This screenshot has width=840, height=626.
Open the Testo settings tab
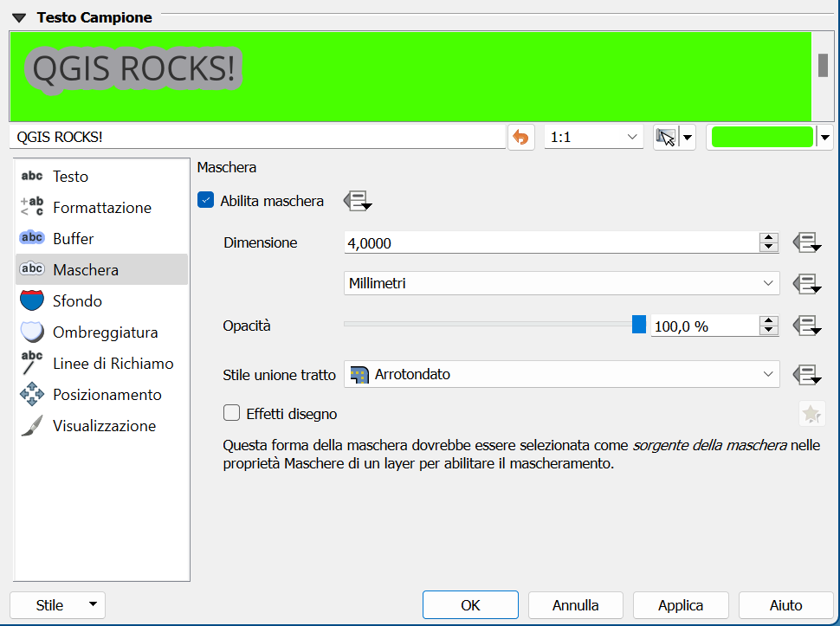102,176
